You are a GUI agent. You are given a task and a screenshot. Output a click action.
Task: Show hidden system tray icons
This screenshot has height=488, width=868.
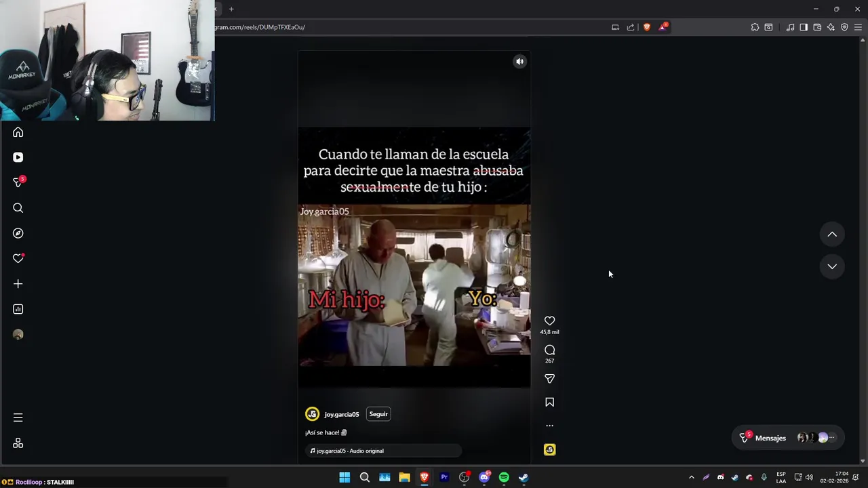pyautogui.click(x=691, y=477)
